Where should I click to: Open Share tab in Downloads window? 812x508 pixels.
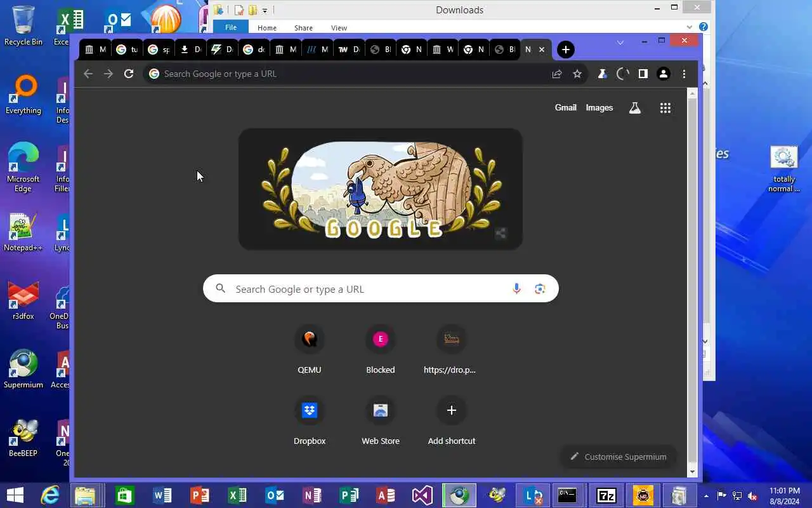coord(303,28)
